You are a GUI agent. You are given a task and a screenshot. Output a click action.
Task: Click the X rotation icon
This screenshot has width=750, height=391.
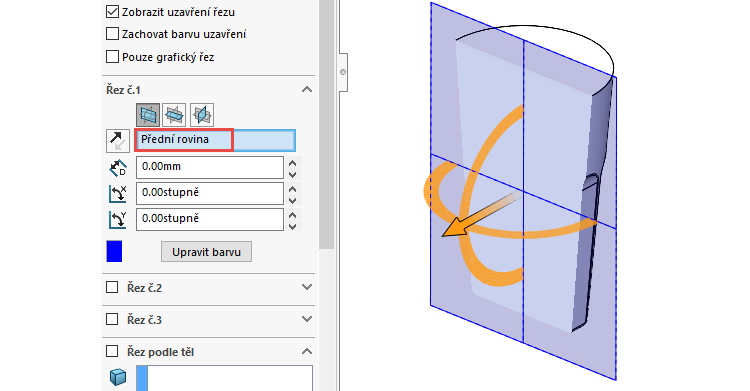(118, 193)
